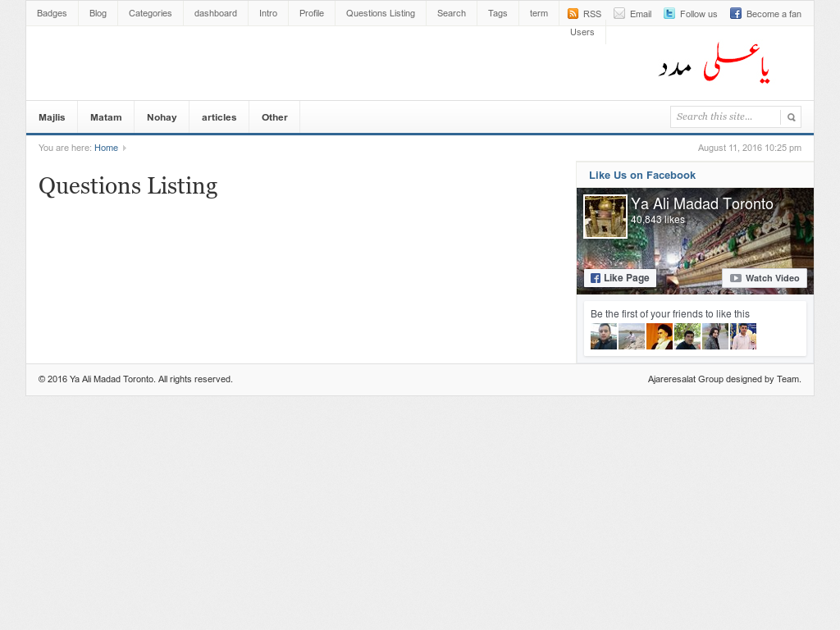The height and width of the screenshot is (630, 840).
Task: Click the first friend profile picture
Action: pos(604,336)
